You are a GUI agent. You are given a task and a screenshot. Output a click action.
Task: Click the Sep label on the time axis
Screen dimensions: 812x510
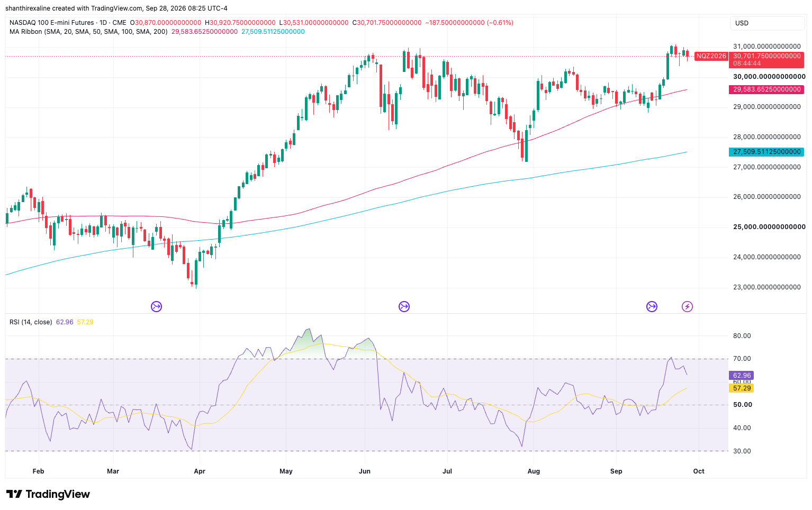click(x=616, y=471)
